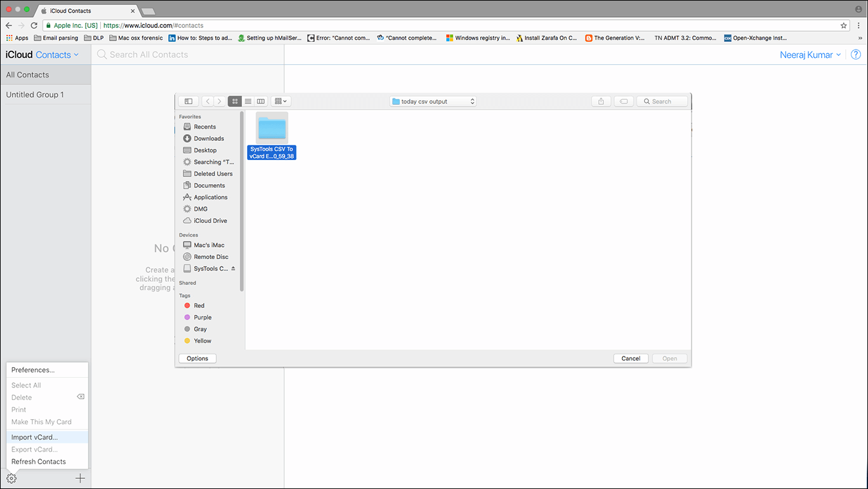Open the group-by arrangement dropdown
This screenshot has height=489, width=868.
click(x=280, y=101)
